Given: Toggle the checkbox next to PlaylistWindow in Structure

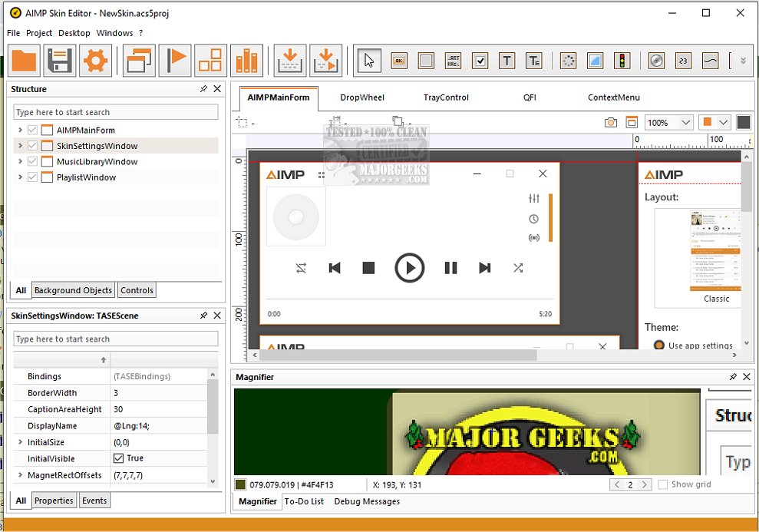Looking at the screenshot, I should pyautogui.click(x=32, y=177).
